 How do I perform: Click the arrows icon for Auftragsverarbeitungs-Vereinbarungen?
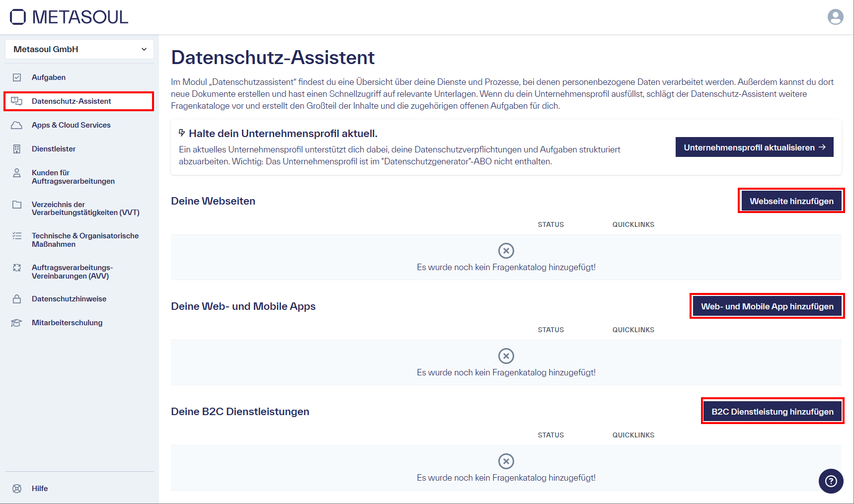click(16, 268)
